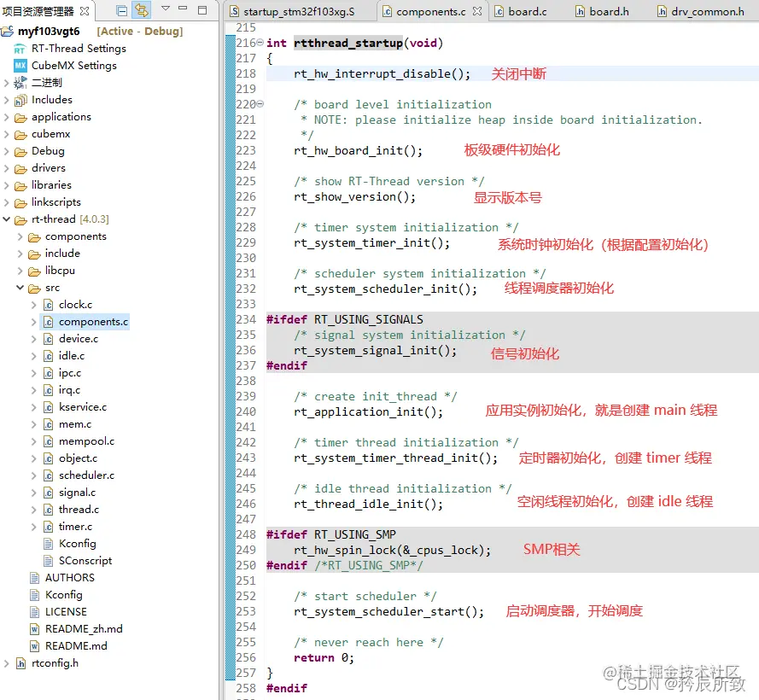Screen dimensions: 759x700
Task: Collapse the rt-thread folder
Action: pyautogui.click(x=6, y=219)
